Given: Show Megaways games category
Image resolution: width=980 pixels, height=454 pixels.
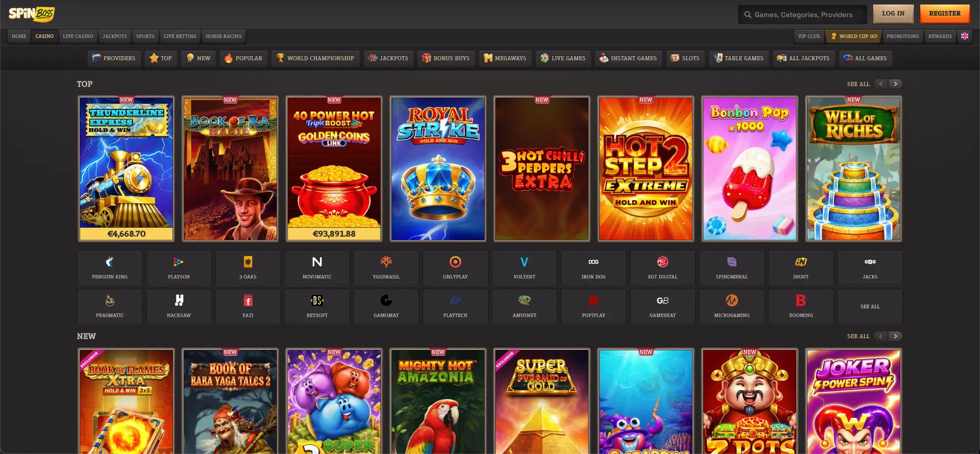Looking at the screenshot, I should 505,58.
